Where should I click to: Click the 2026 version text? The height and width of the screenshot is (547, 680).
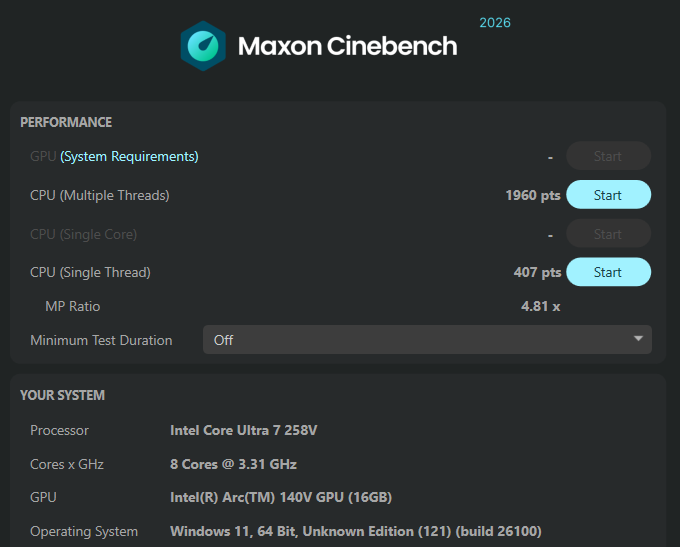pyautogui.click(x=495, y=23)
